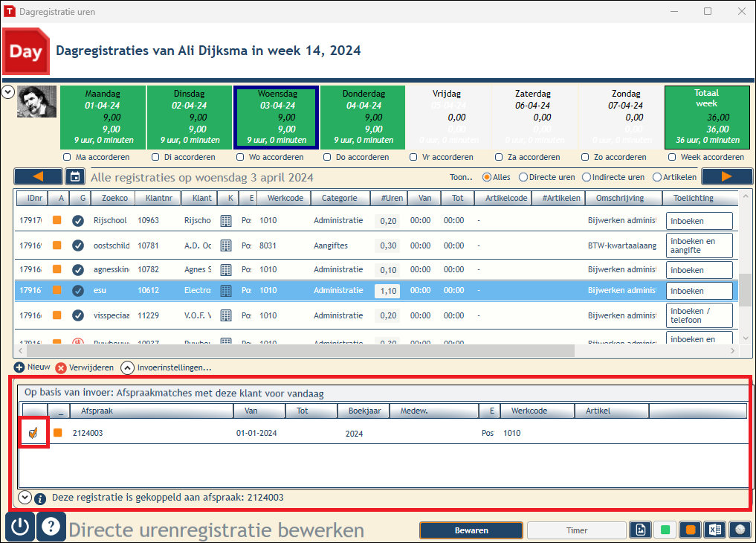Click the Timer button
The height and width of the screenshot is (543, 756).
pos(577,530)
